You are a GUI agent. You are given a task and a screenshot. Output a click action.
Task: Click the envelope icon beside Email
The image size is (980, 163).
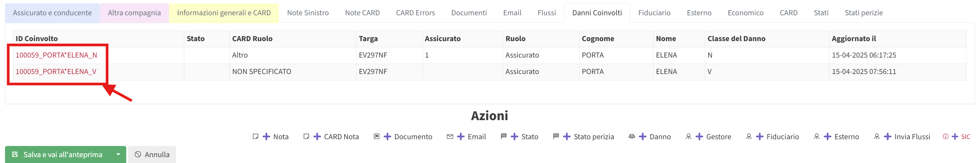450,136
